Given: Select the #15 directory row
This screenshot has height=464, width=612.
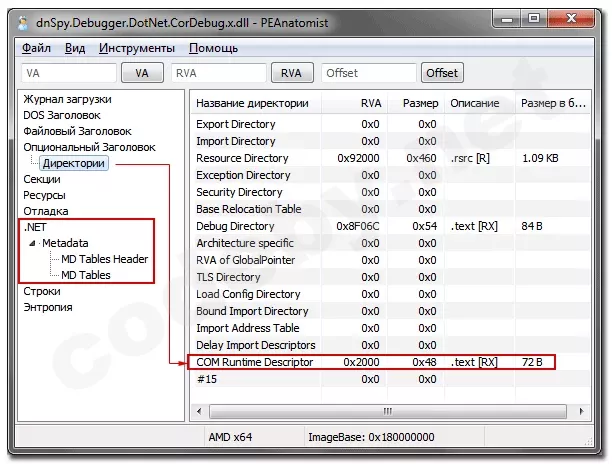Looking at the screenshot, I should [390, 379].
